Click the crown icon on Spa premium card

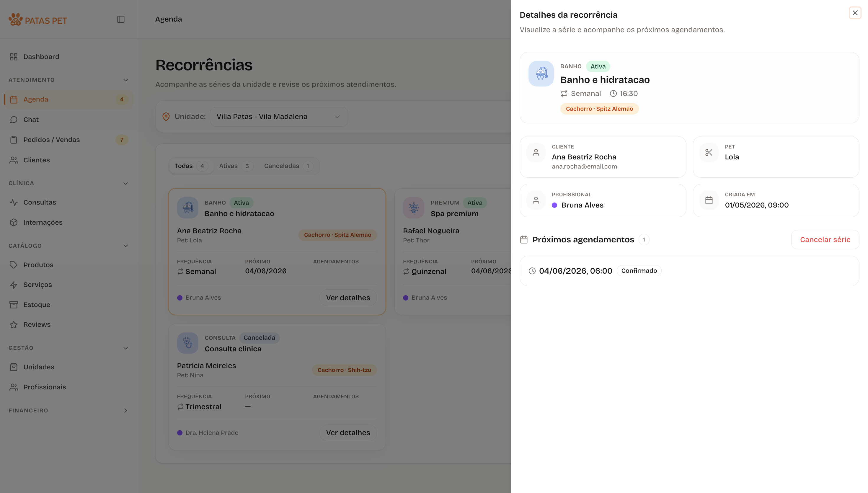coord(413,208)
